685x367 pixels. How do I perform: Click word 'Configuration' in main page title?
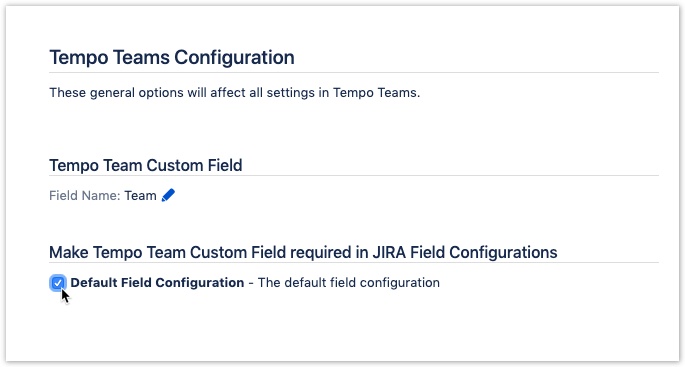pos(234,58)
